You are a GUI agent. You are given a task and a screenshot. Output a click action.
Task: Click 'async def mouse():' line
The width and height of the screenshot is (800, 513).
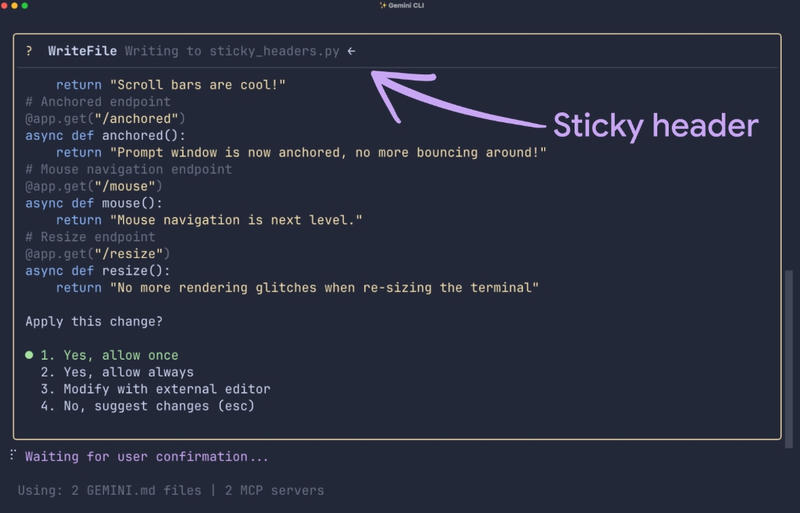pos(94,203)
